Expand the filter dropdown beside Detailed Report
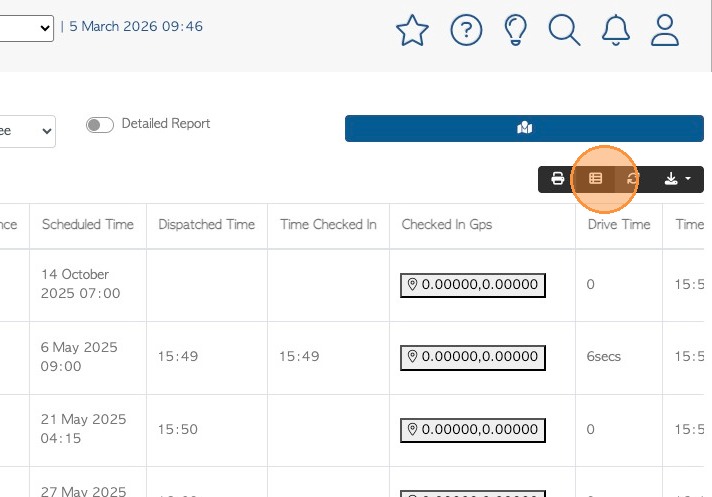This screenshot has height=497, width=712. click(28, 131)
